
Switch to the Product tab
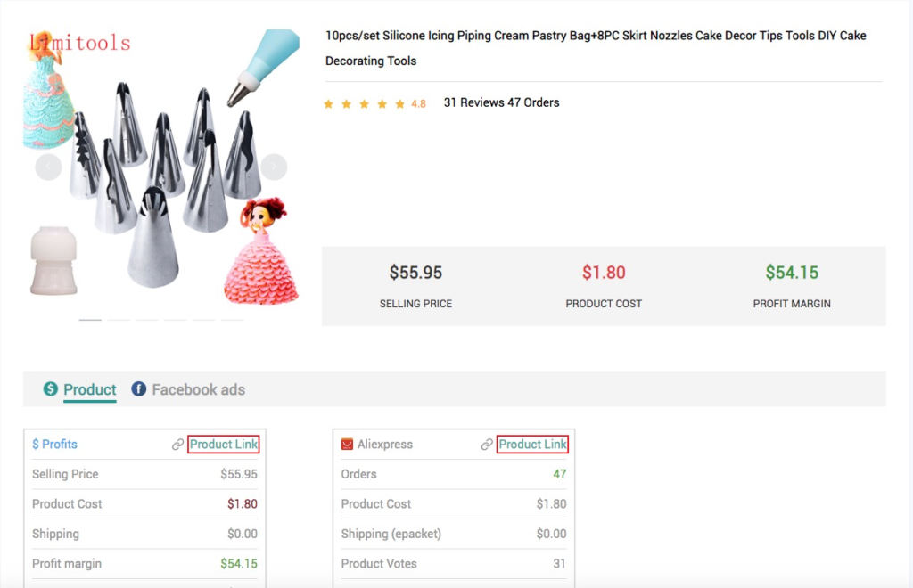[x=90, y=389]
